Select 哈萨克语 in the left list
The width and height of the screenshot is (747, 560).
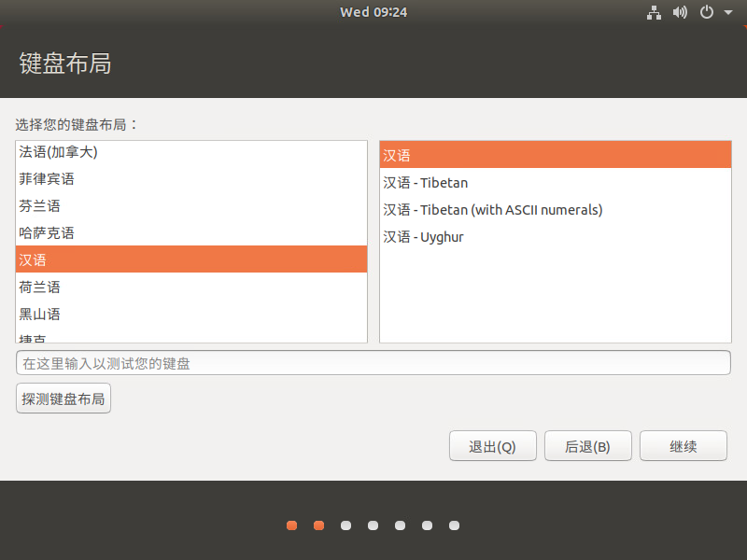click(x=191, y=233)
